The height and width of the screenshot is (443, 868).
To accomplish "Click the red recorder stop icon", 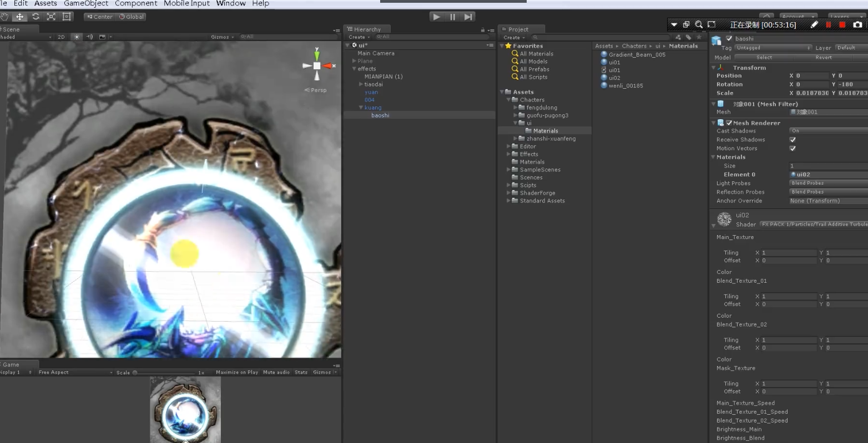I will click(x=842, y=24).
